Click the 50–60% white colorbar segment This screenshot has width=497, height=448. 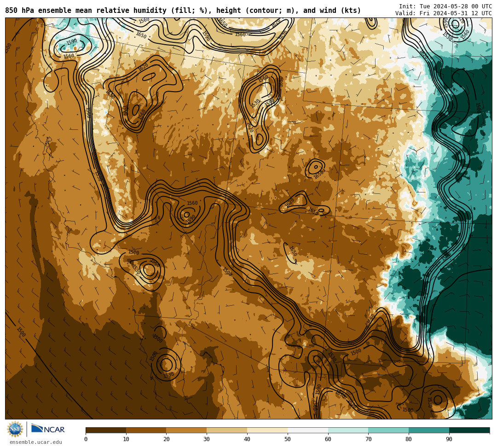pos(308,430)
